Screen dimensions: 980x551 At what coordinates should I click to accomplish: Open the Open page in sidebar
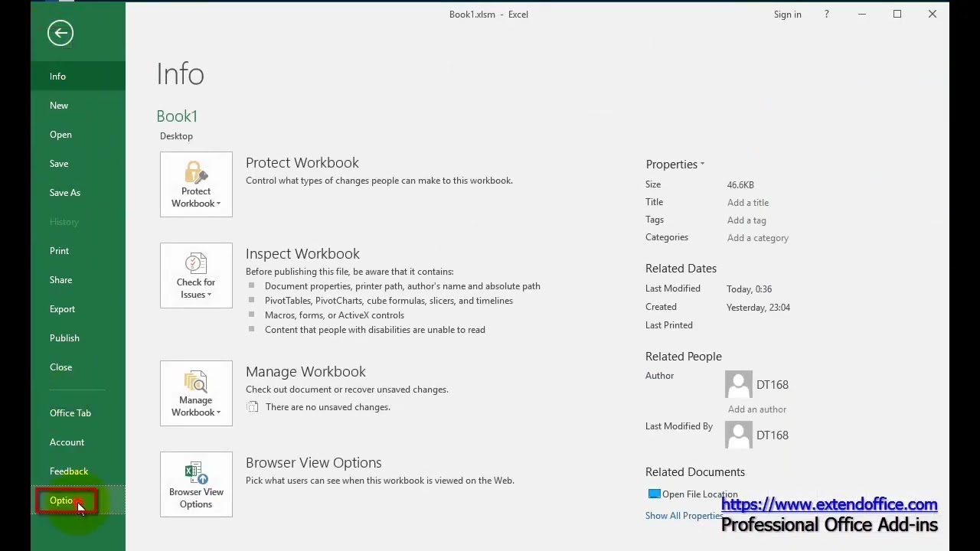(x=78, y=135)
